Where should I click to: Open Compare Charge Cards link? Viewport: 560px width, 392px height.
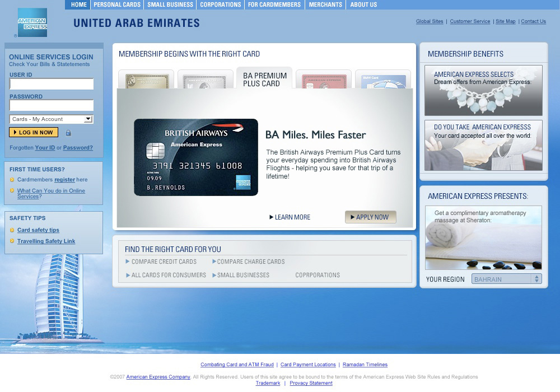[x=249, y=262]
